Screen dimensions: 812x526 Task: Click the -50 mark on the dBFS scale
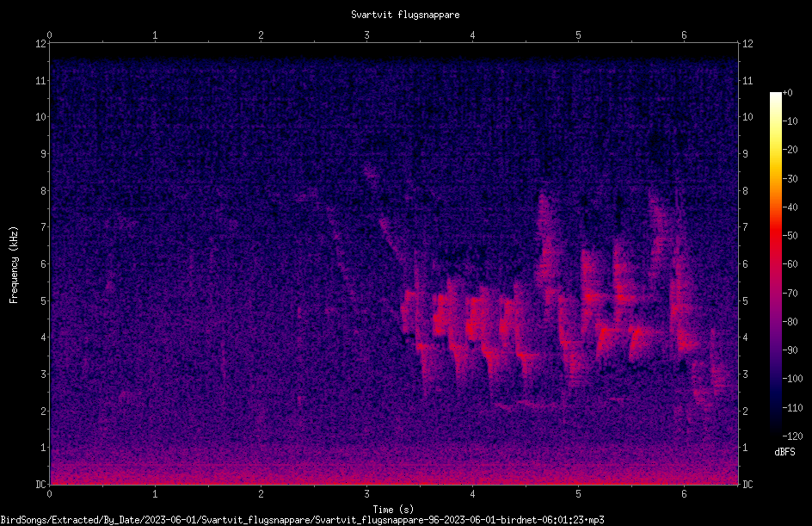click(x=790, y=236)
